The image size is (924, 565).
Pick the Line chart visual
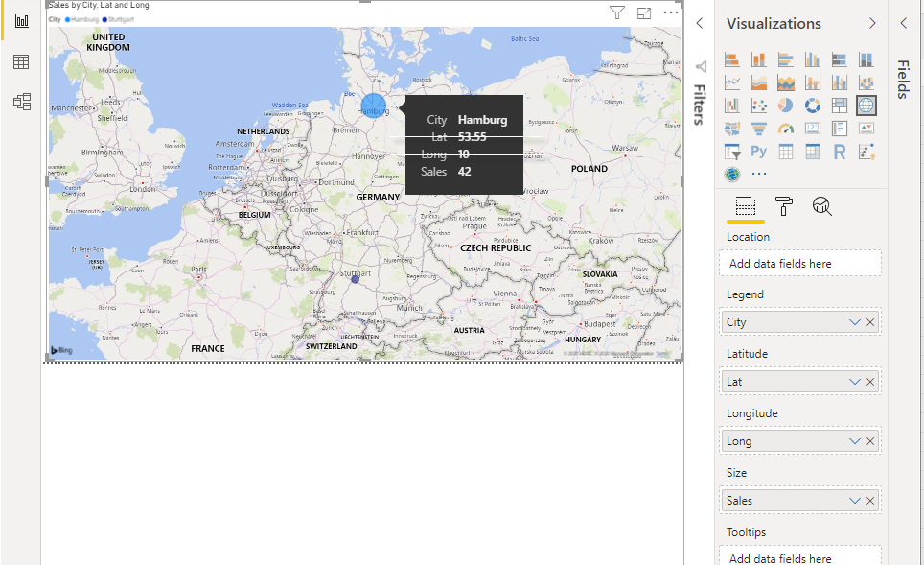[x=732, y=82]
